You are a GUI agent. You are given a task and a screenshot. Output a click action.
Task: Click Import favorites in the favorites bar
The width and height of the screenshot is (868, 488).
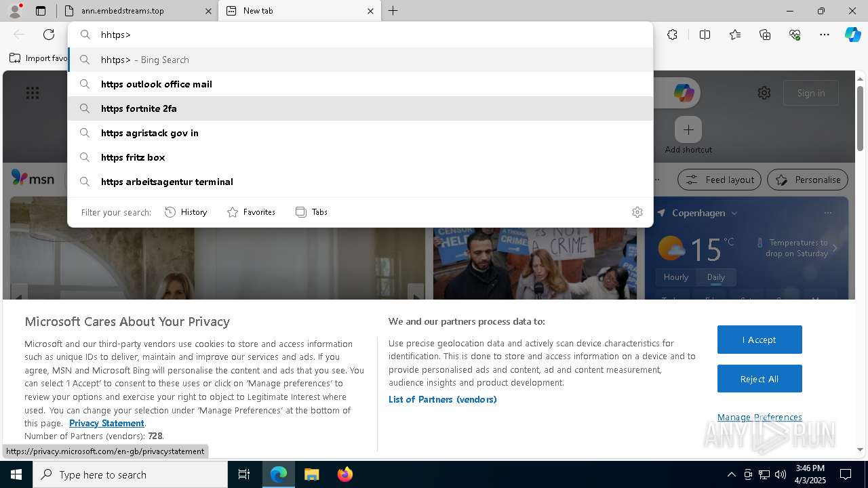39,58
